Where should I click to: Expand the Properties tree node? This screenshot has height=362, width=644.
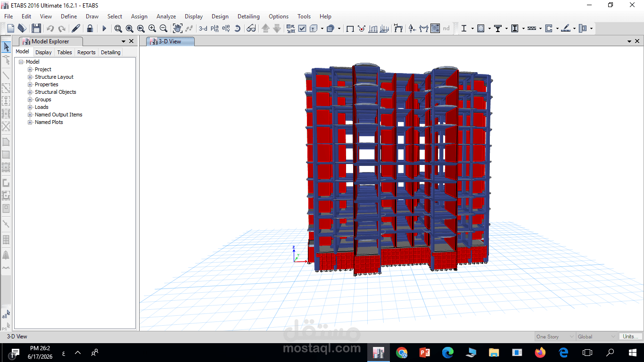30,84
